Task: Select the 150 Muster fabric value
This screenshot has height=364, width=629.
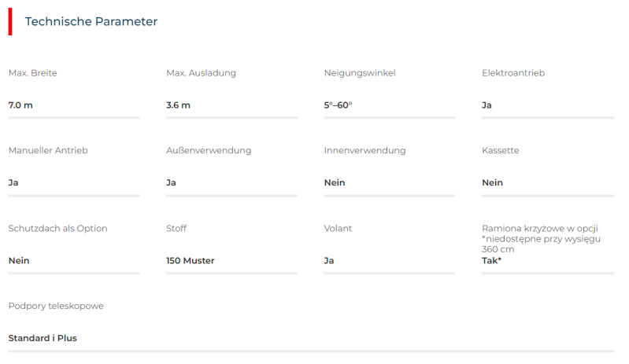Action: pyautogui.click(x=190, y=260)
